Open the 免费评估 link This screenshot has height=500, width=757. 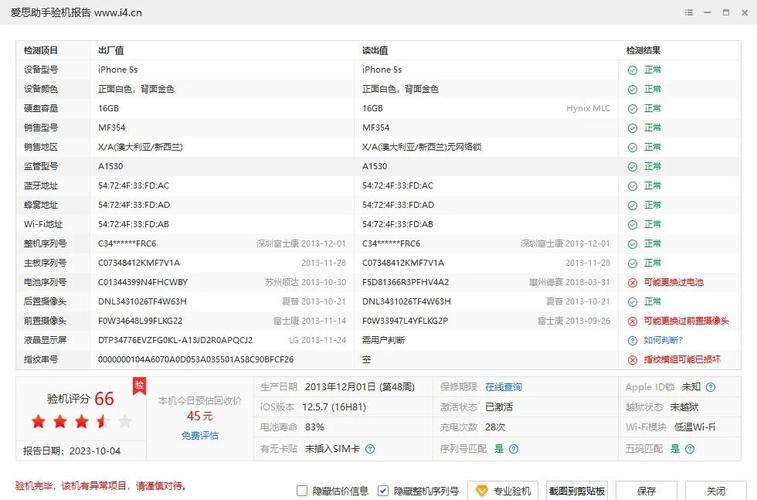coord(200,435)
